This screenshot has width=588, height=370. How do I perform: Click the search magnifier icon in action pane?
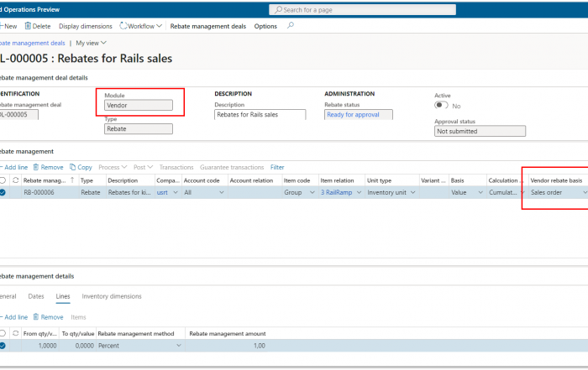pos(291,25)
